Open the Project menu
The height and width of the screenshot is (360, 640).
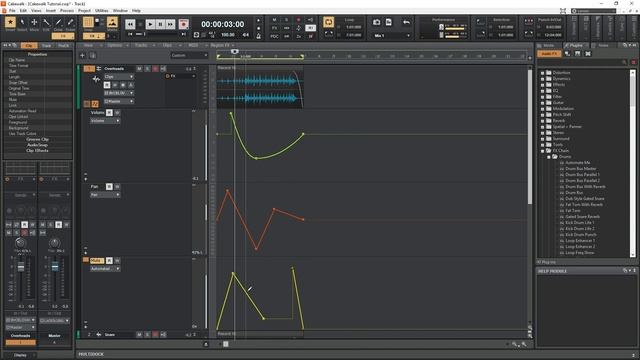point(84,11)
